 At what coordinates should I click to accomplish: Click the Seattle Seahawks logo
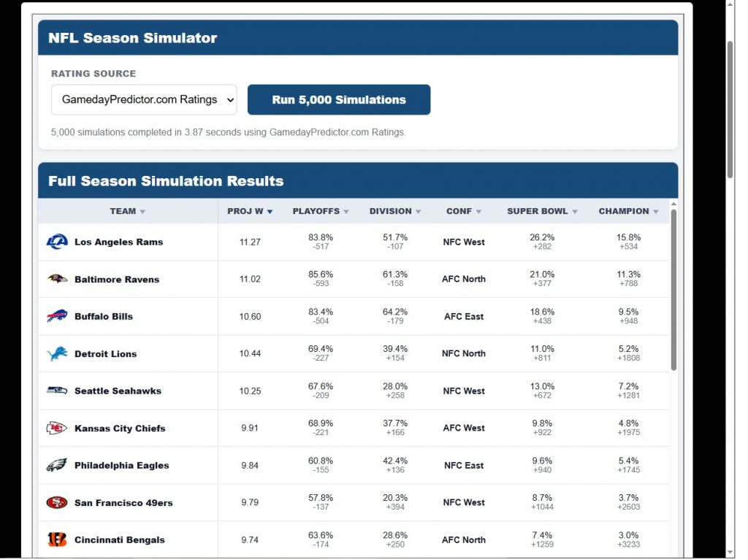[57, 391]
